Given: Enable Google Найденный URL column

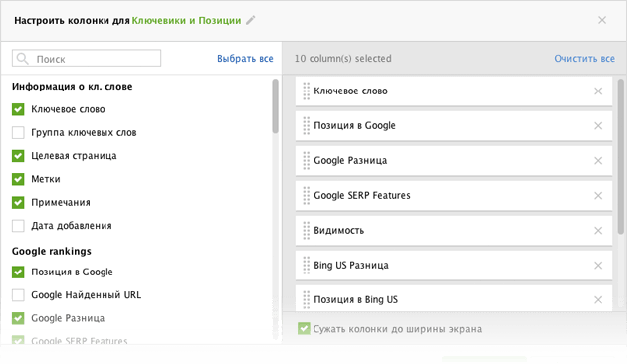Looking at the screenshot, I should click(x=18, y=294).
